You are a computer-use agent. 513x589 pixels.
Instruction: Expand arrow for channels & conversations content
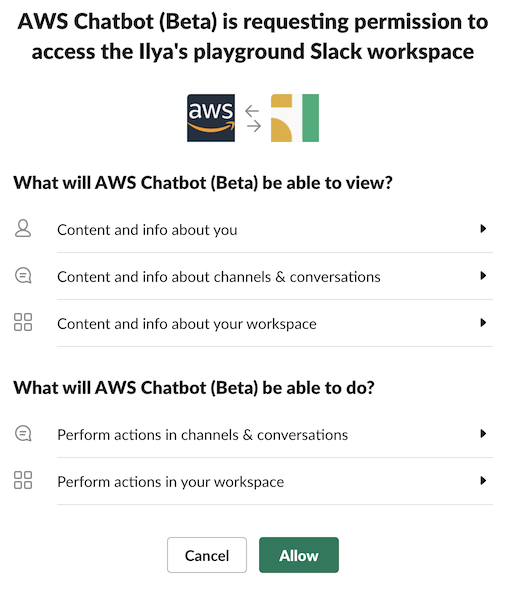tap(483, 276)
